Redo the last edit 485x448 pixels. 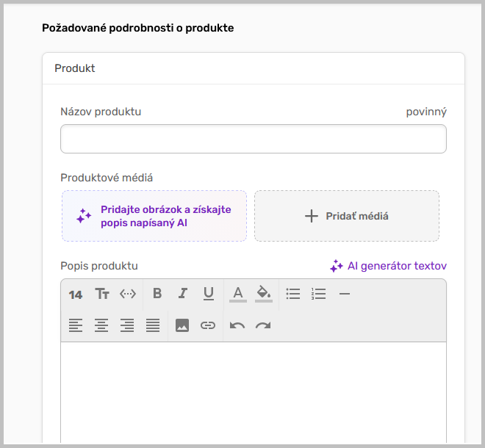tap(263, 325)
